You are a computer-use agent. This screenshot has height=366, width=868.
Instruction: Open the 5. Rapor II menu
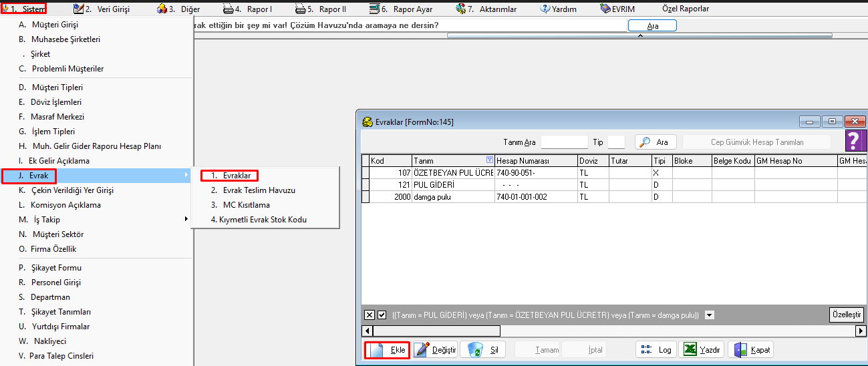click(321, 9)
